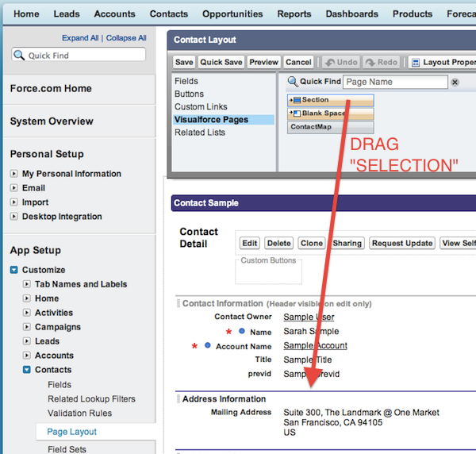
Task: Open the Home tab
Action: point(26,14)
